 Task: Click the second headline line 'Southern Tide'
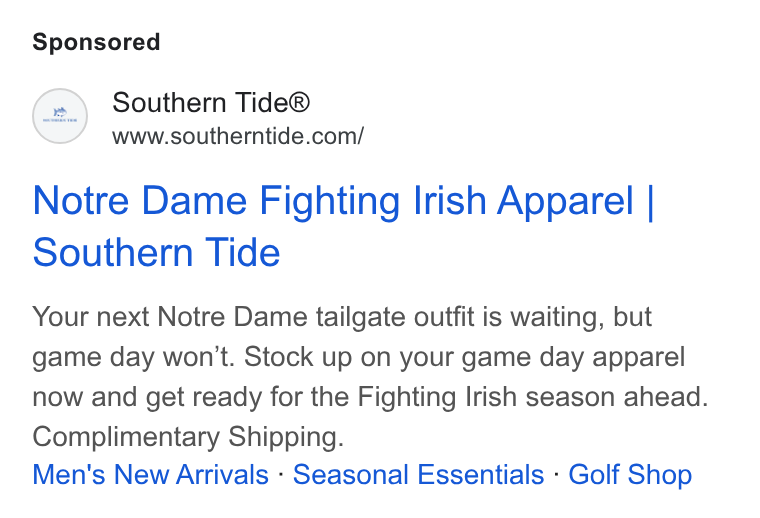(157, 252)
